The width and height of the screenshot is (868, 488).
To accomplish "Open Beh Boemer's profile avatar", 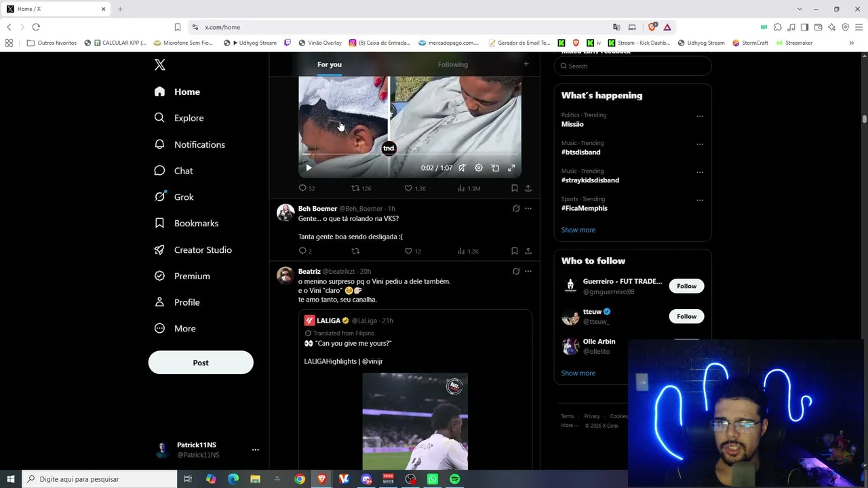I will pyautogui.click(x=285, y=212).
